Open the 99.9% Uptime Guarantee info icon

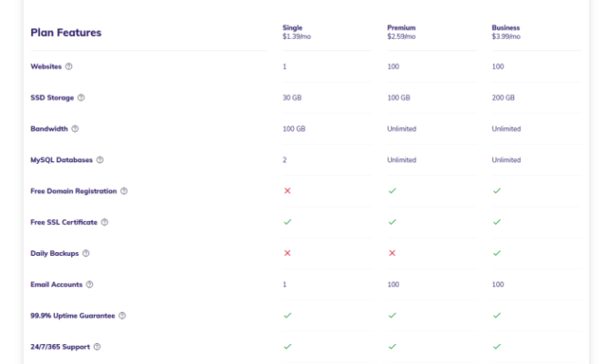pyautogui.click(x=122, y=315)
